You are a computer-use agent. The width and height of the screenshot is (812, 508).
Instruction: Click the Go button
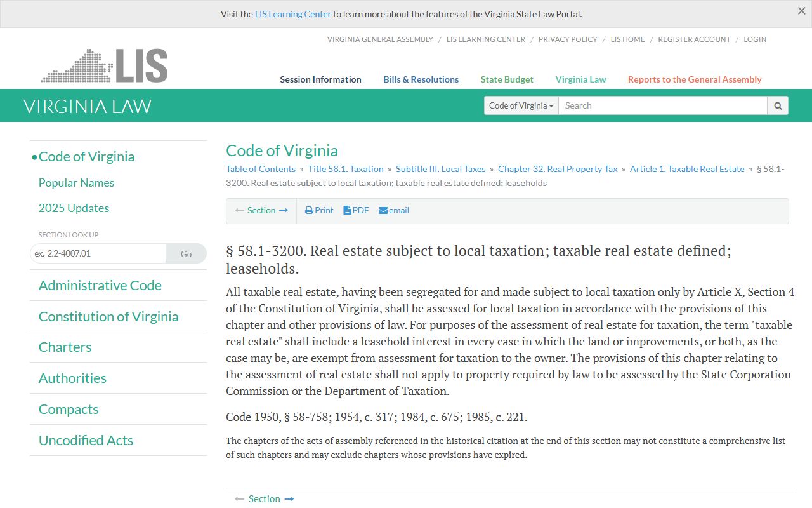186,253
